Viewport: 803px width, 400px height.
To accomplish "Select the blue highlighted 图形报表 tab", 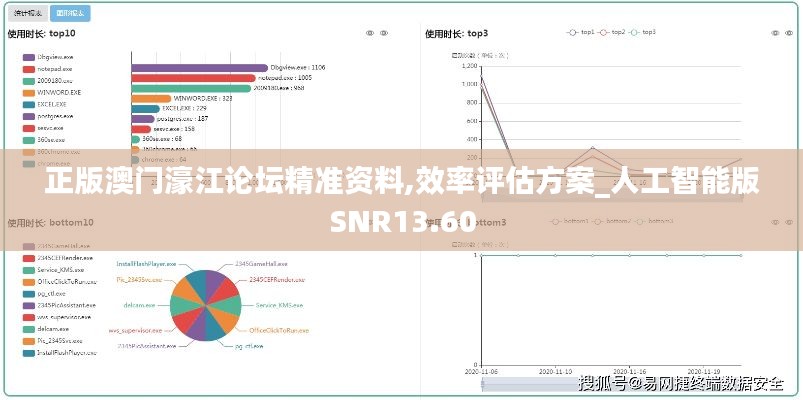I will pos(70,13).
